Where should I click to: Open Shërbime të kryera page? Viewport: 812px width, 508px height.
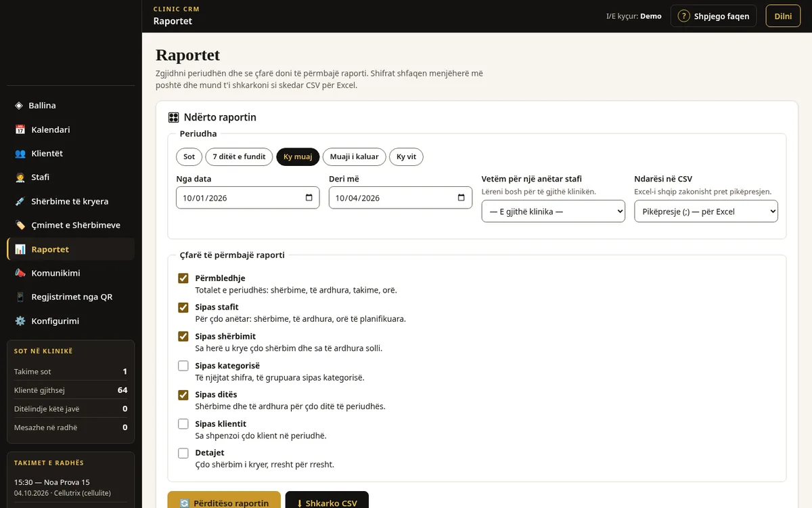click(70, 201)
